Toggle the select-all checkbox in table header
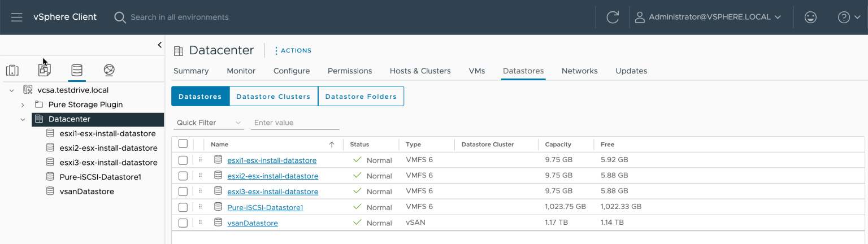Viewport: 868px width, 244px height. [x=183, y=144]
